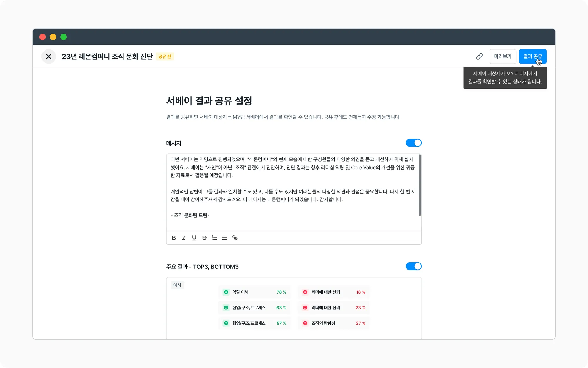Click the red sad face beside the 18 % row
This screenshot has height=368, width=588.
pyautogui.click(x=305, y=292)
